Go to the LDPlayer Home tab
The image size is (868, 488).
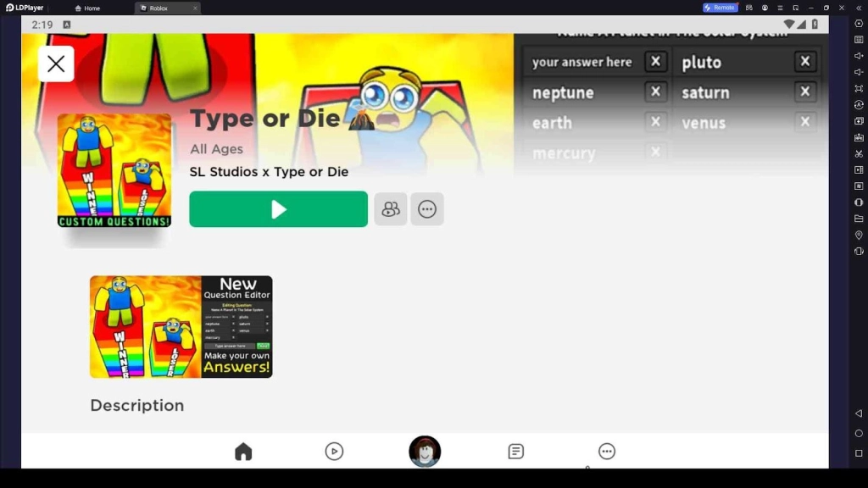pyautogui.click(x=87, y=7)
